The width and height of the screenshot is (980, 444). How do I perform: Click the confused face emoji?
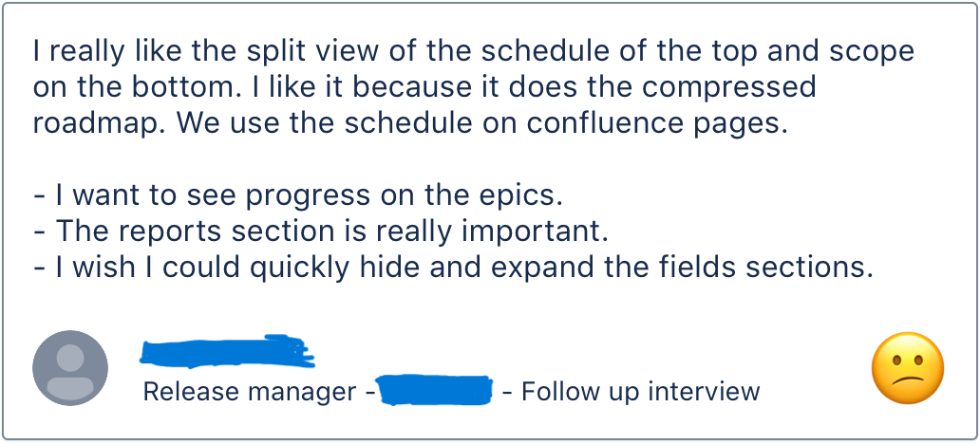(x=908, y=368)
